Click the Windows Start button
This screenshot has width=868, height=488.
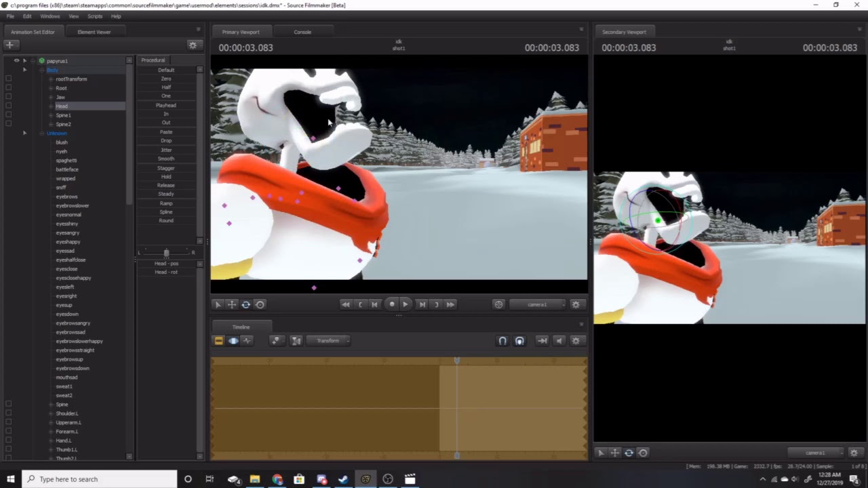tap(11, 479)
